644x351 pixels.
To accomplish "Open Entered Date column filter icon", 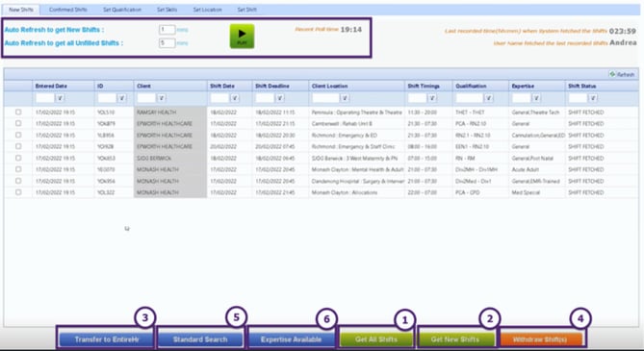I will coord(61,98).
